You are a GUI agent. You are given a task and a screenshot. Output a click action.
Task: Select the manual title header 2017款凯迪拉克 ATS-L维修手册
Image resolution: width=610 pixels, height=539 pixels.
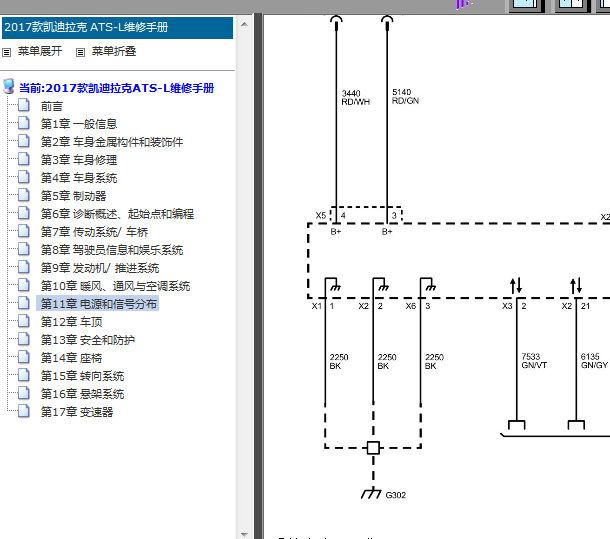point(117,28)
